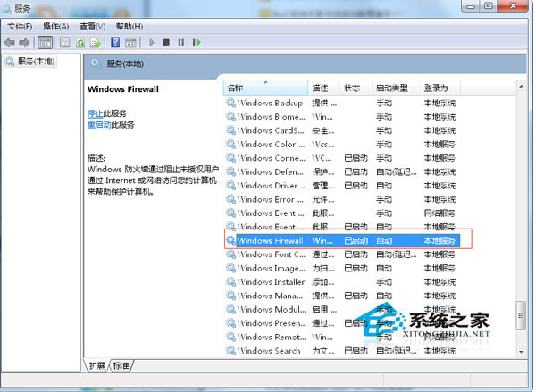Click 本地服务 in Windows Firewall row

[x=440, y=240]
